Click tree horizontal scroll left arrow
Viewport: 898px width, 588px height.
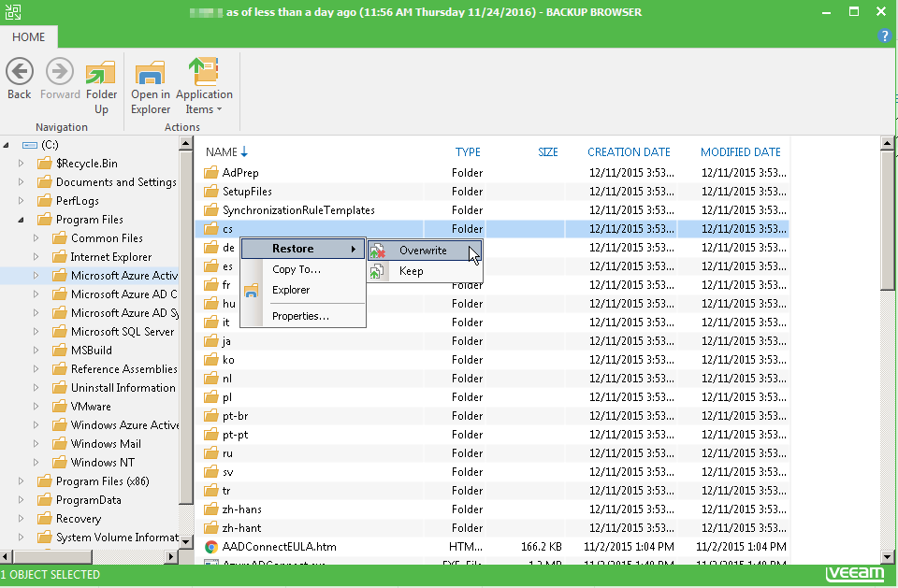point(6,556)
